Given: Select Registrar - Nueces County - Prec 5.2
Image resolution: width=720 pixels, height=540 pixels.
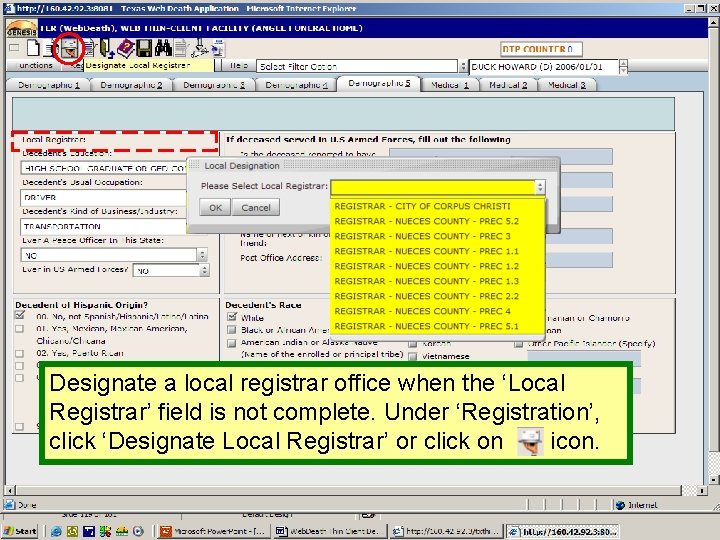Looking at the screenshot, I should click(x=438, y=221).
